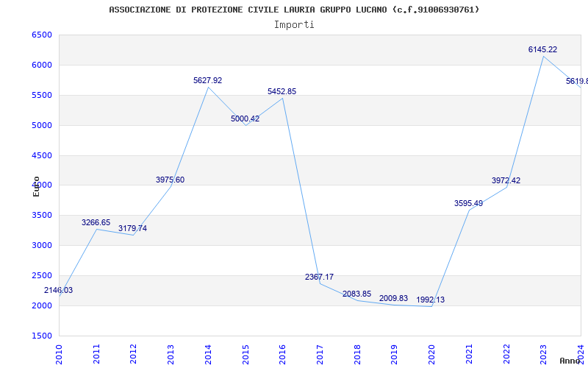This screenshot has width=588, height=368.
Task: Select data label 2009.83
Action: 394,299
